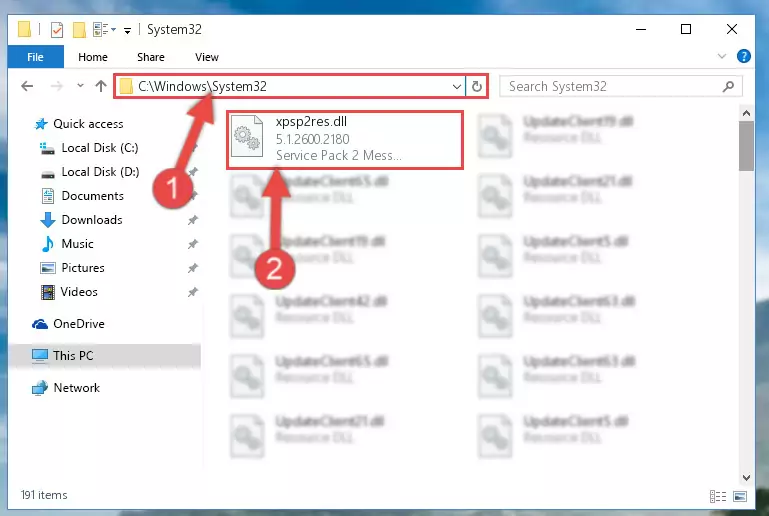769x516 pixels.
Task: Go back with the Back arrow
Action: tap(27, 86)
